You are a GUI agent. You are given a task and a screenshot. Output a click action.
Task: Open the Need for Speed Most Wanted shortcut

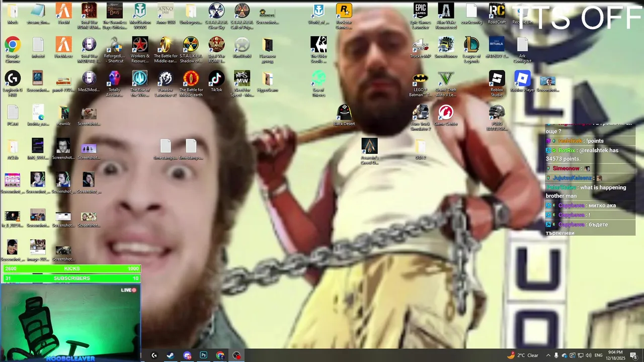[242, 84]
